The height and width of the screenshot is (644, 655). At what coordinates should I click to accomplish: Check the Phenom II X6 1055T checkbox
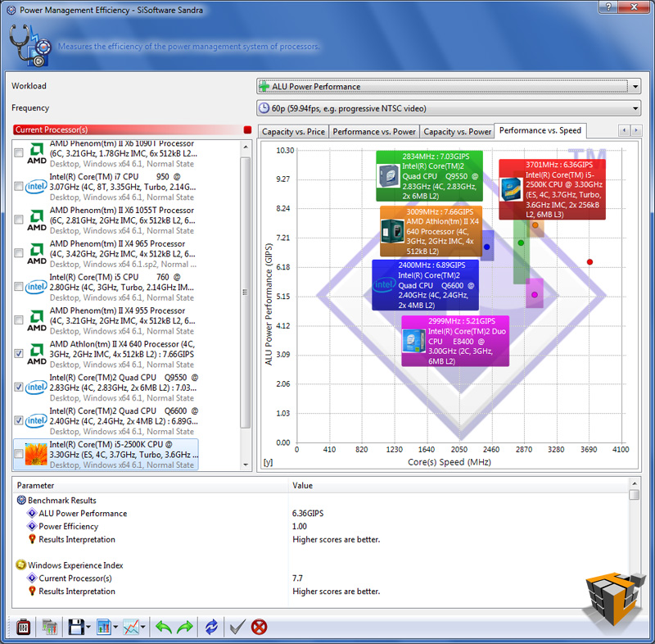18,220
